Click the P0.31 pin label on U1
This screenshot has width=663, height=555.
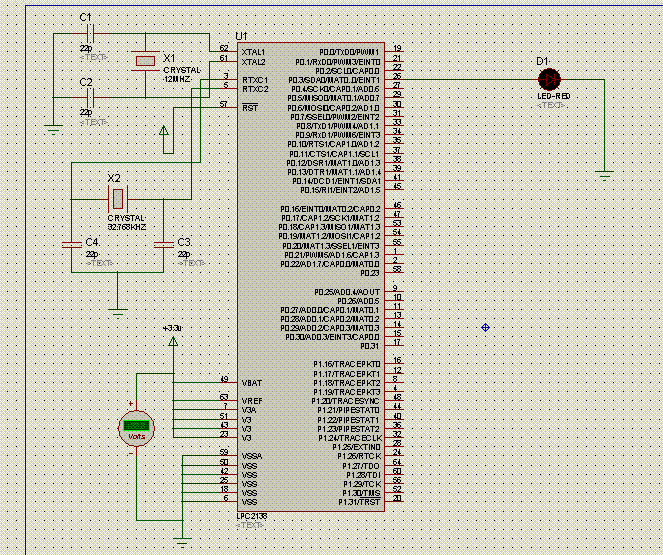pyautogui.click(x=370, y=346)
